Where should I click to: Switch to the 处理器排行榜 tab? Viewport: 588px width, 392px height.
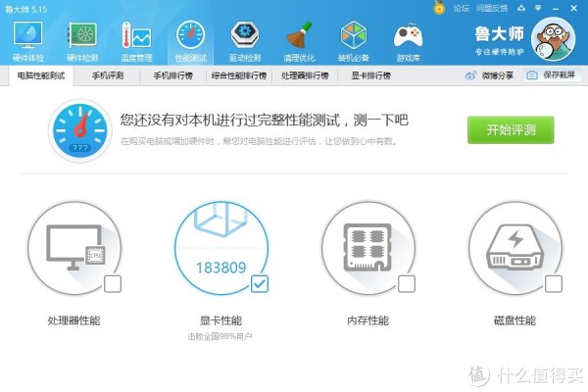pos(305,75)
